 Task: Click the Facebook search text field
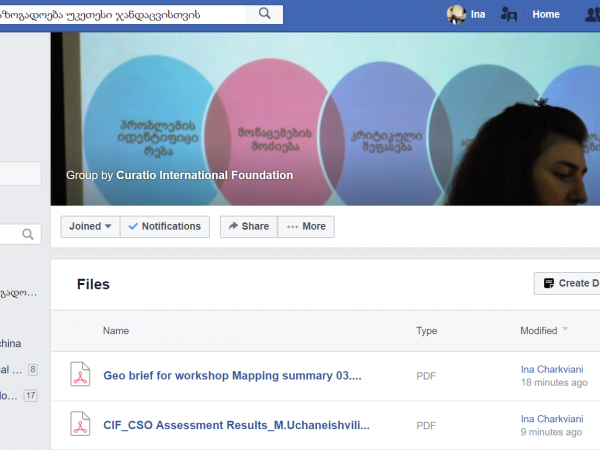122,15
